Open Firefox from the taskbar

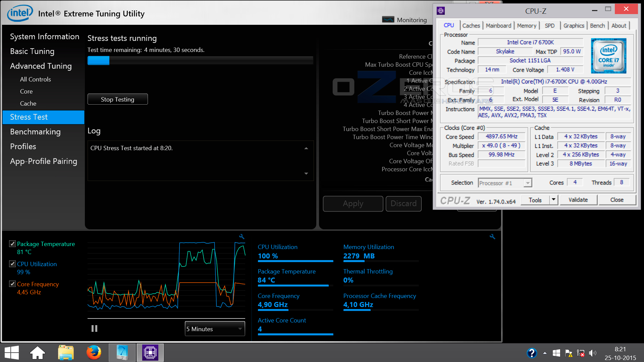coord(94,353)
